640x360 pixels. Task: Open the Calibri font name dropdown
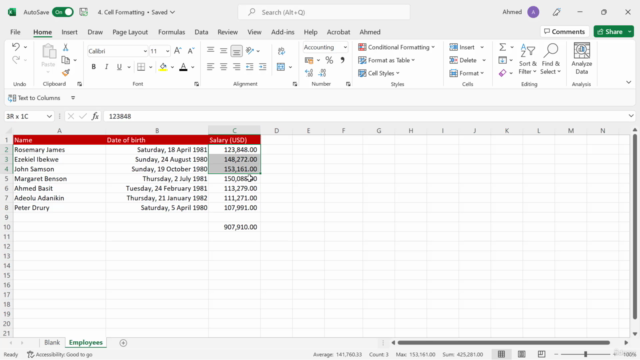[x=145, y=51]
